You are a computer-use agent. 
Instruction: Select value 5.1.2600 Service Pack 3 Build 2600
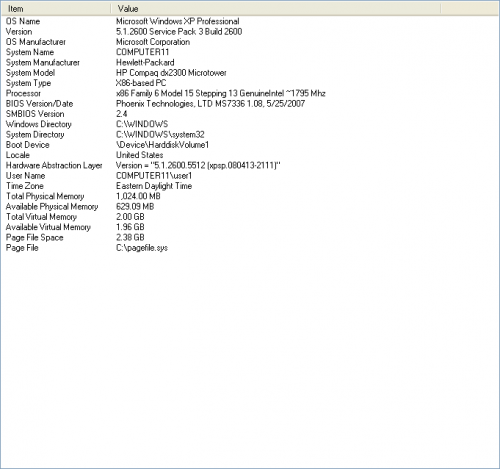coord(179,32)
